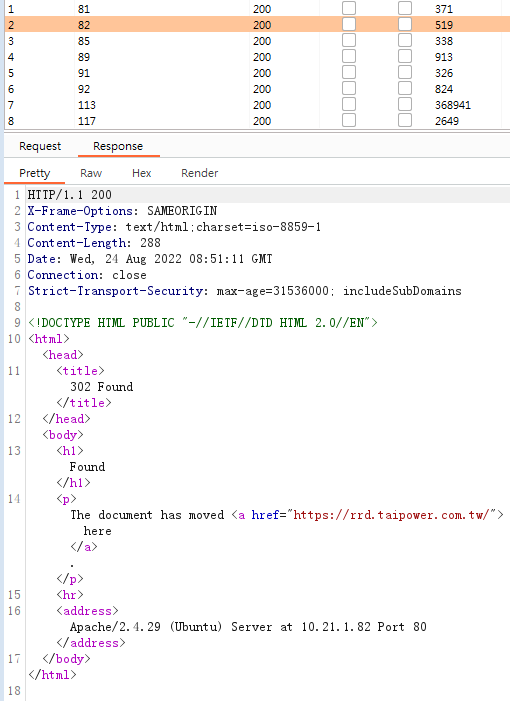Select the Pretty view tab

click(x=34, y=173)
